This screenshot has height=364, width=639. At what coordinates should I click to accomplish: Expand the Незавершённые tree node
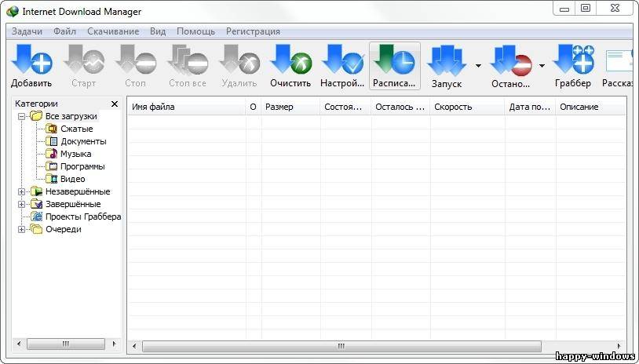(x=22, y=191)
